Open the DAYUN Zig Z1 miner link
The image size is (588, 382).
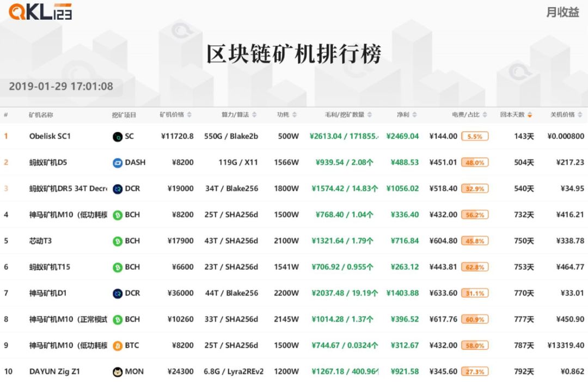click(x=54, y=372)
